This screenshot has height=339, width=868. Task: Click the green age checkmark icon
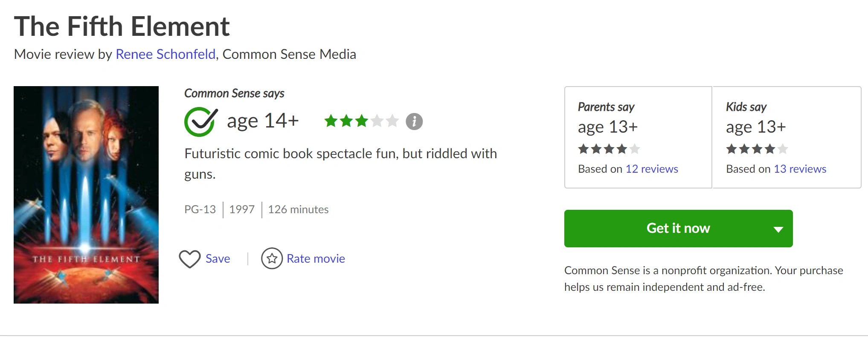coord(201,122)
